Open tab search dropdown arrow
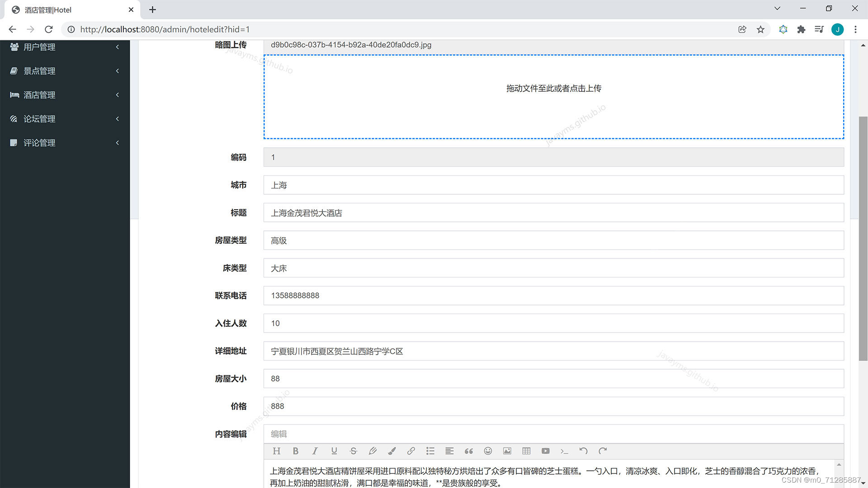This screenshot has width=868, height=488. pos(777,9)
